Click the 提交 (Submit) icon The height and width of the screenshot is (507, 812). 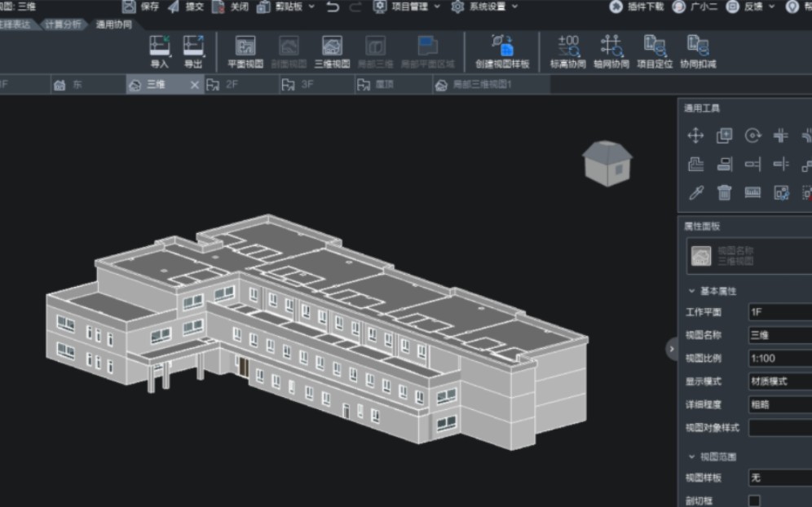[x=174, y=7]
